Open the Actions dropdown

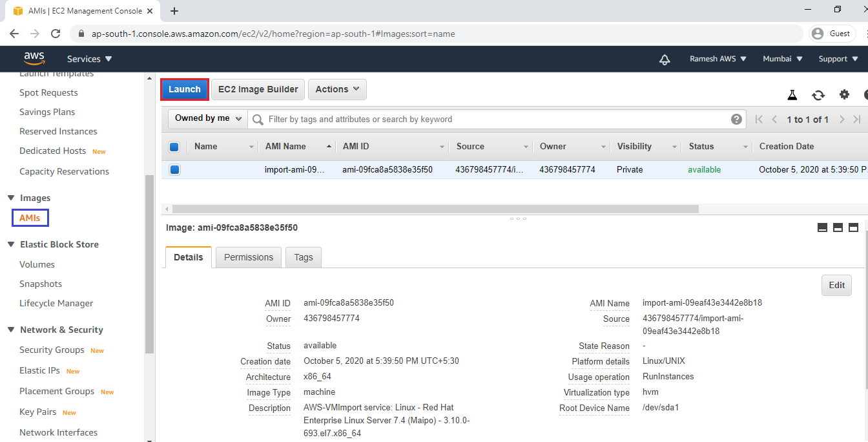point(337,89)
